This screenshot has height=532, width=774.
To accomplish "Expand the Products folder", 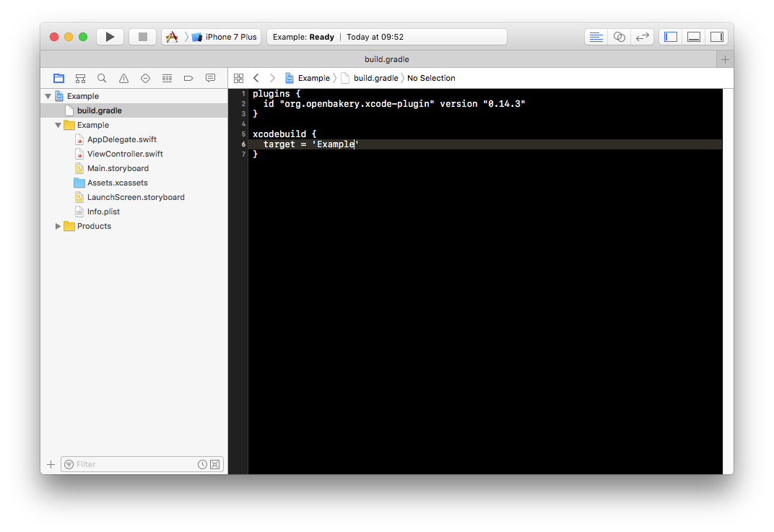I will click(58, 226).
